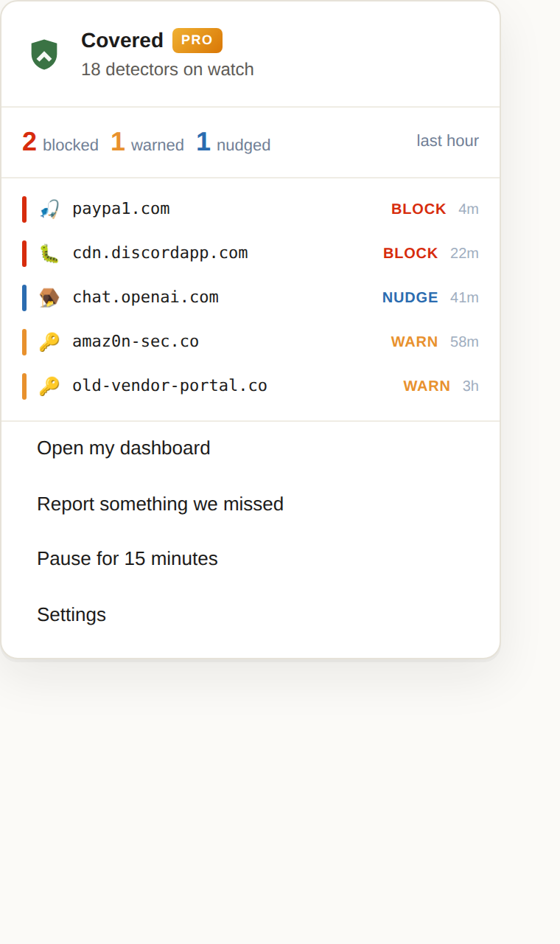Click the green shield logo icon

coord(44,55)
